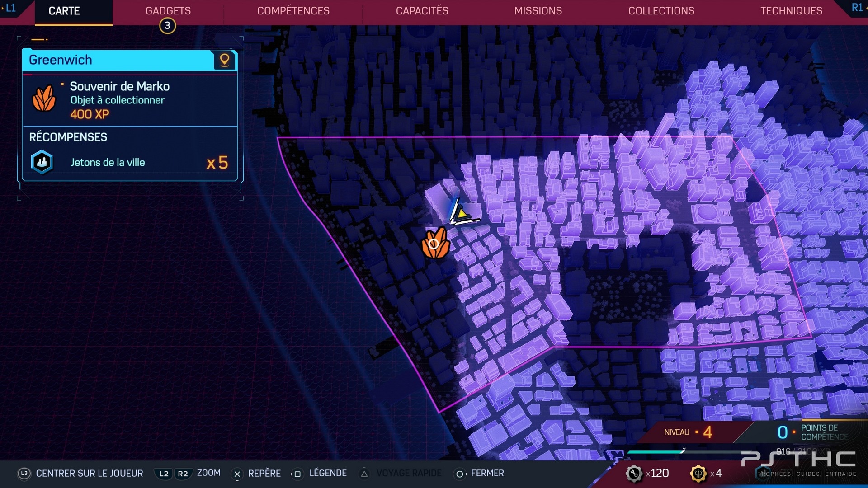Click the ZOOM label
Viewport: 868px width, 488px height.
pos(209,473)
